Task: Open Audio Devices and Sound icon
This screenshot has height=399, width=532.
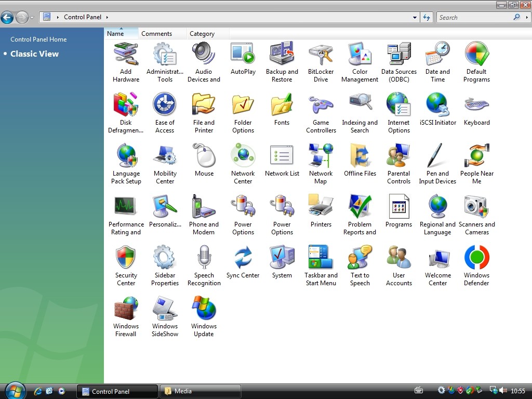Action: click(x=204, y=54)
